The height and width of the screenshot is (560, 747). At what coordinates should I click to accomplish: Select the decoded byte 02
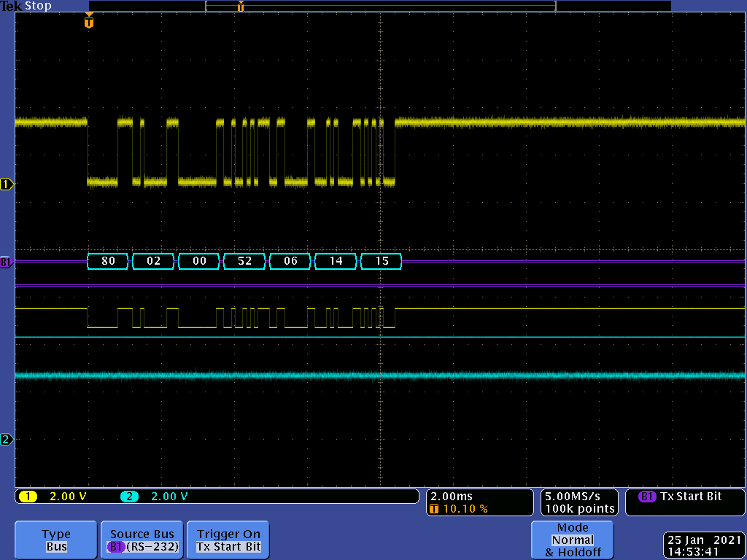tap(153, 261)
